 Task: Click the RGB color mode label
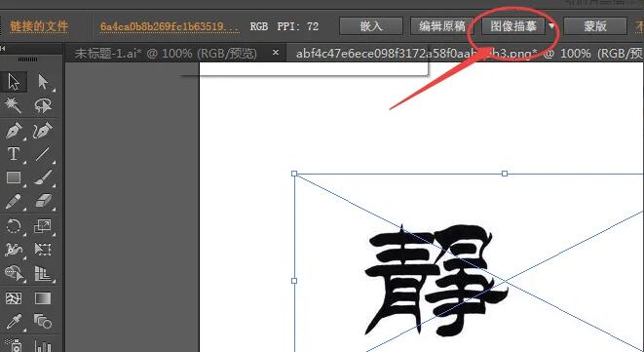[x=259, y=26]
